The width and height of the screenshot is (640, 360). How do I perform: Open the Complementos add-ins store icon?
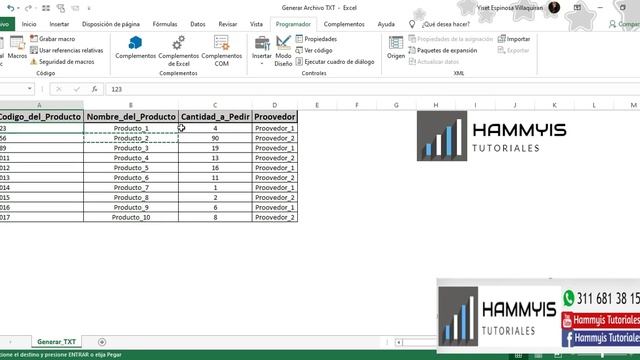[x=135, y=47]
